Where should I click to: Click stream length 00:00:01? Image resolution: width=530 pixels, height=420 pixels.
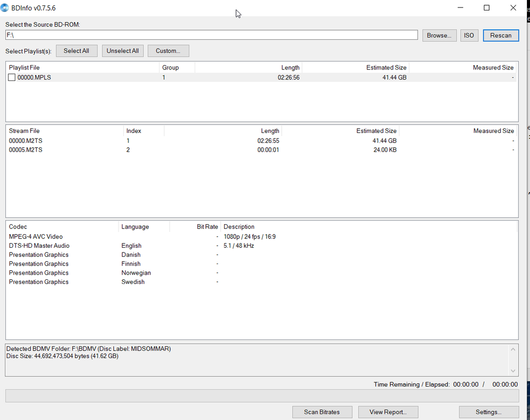268,150
